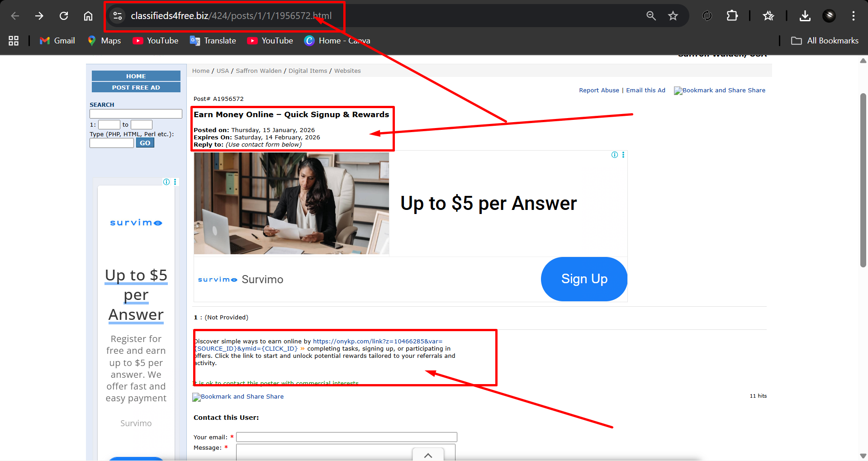This screenshot has width=868, height=461.
Task: Open the Extensions puzzle icon
Action: point(732,16)
